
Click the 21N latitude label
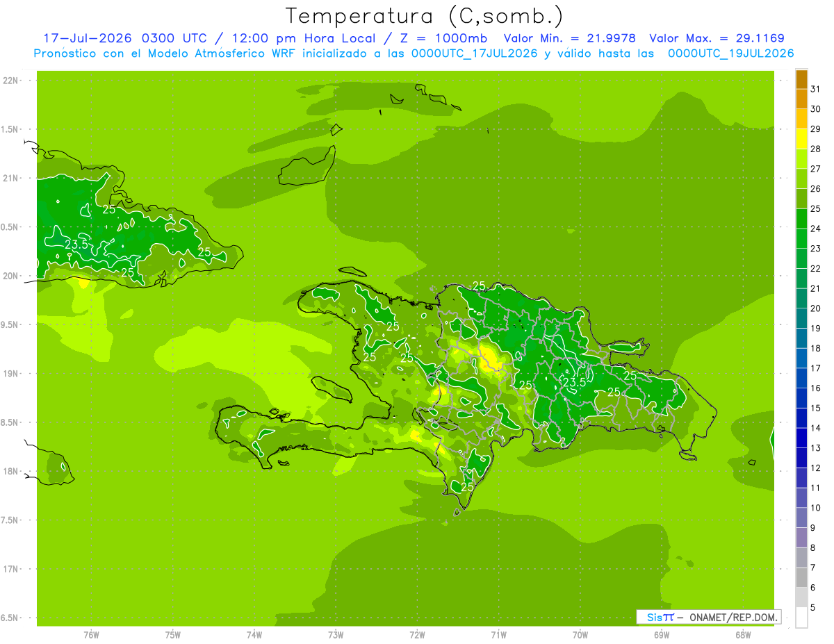click(10, 179)
